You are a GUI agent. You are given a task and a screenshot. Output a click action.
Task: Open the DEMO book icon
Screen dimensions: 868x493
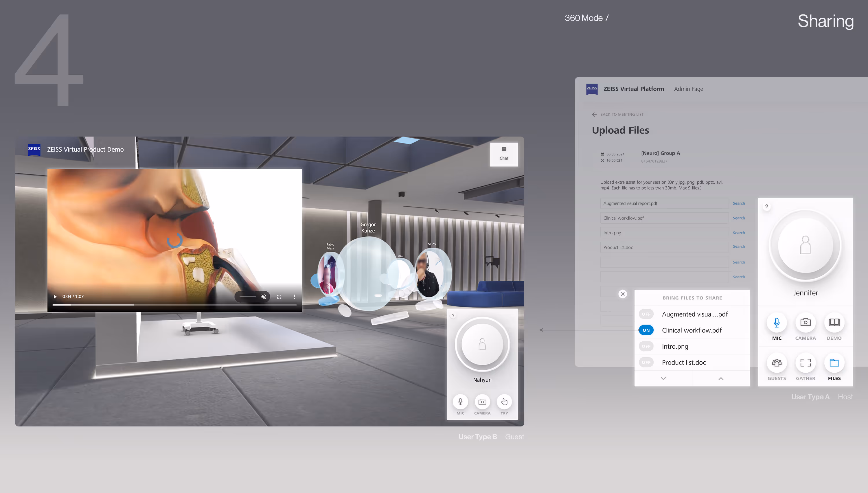pyautogui.click(x=834, y=322)
